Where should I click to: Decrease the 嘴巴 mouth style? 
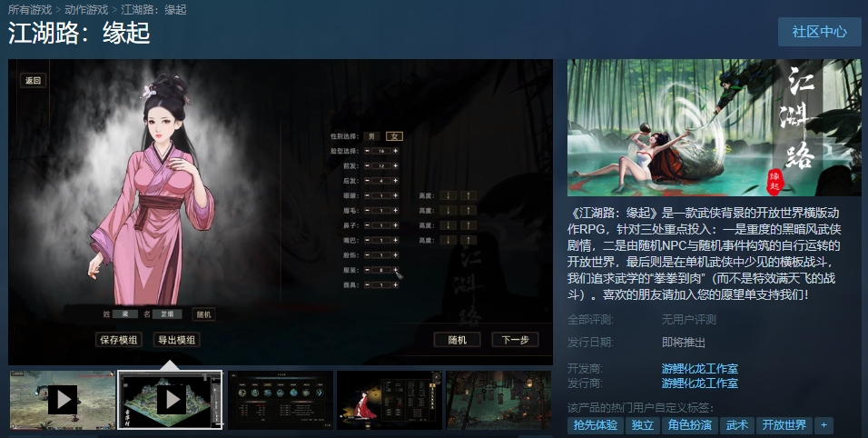pyautogui.click(x=367, y=240)
